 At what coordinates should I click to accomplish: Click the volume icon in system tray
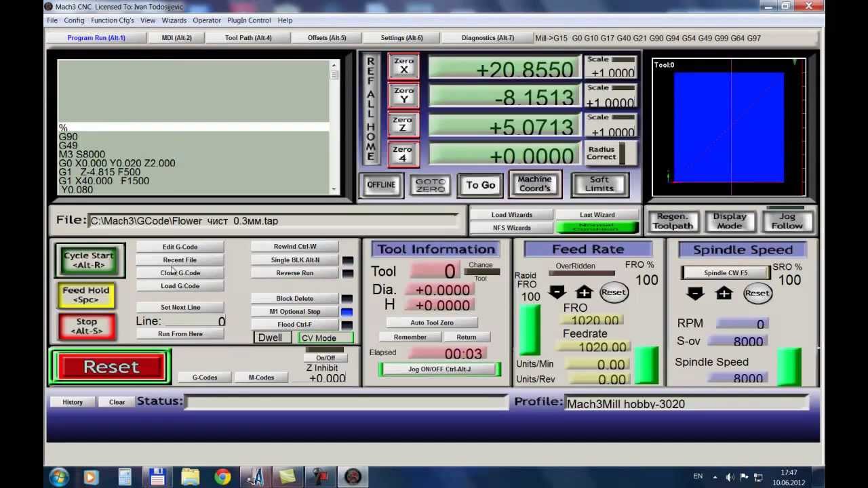[730, 477]
